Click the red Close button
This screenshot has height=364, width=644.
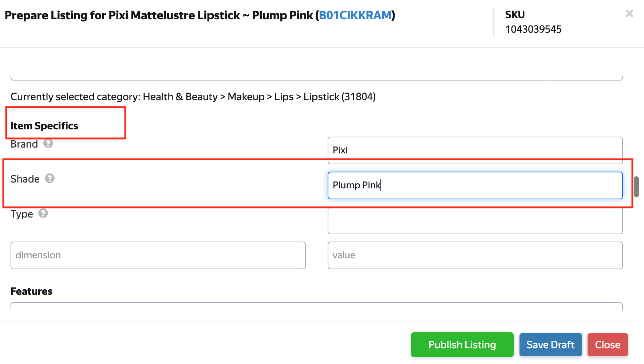(608, 345)
